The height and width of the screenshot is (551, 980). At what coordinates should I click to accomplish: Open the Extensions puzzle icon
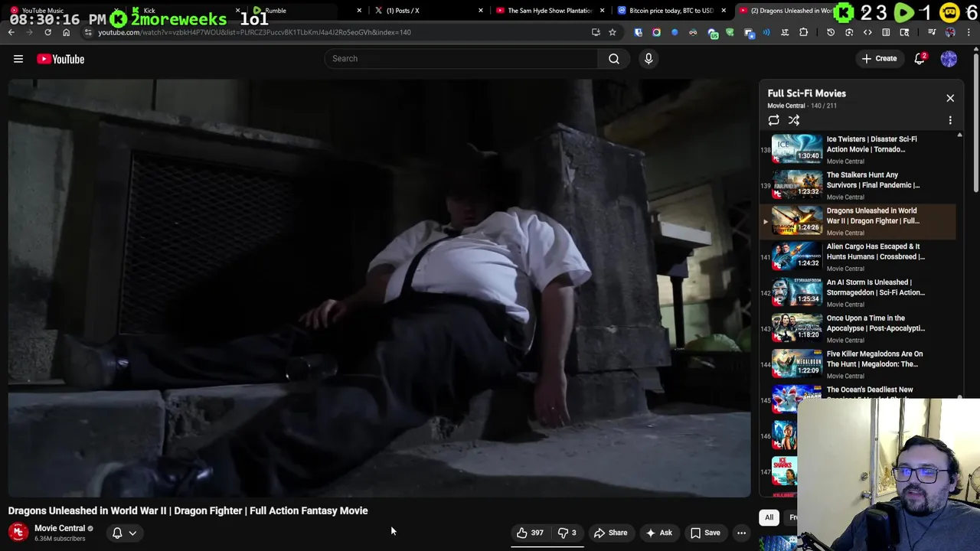[803, 32]
